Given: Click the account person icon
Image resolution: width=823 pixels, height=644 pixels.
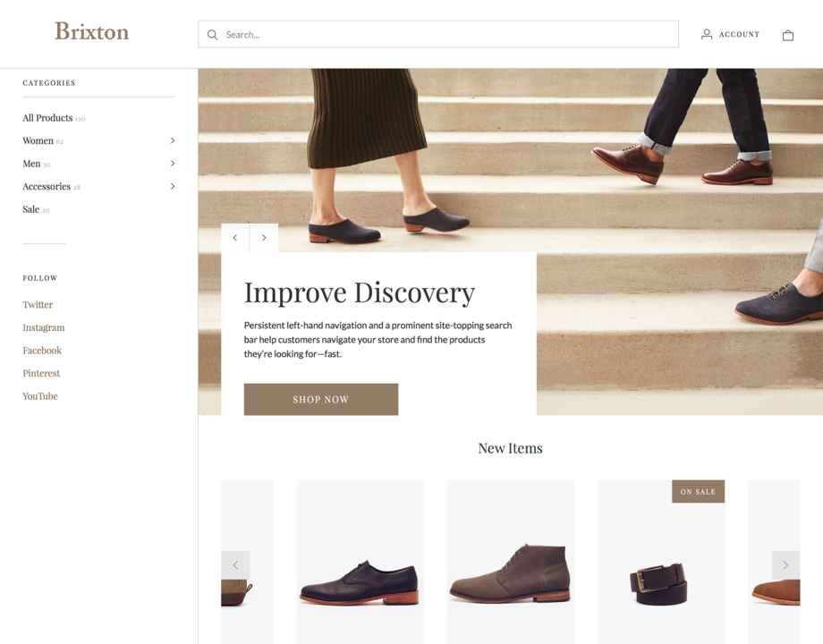Looking at the screenshot, I should coord(707,34).
